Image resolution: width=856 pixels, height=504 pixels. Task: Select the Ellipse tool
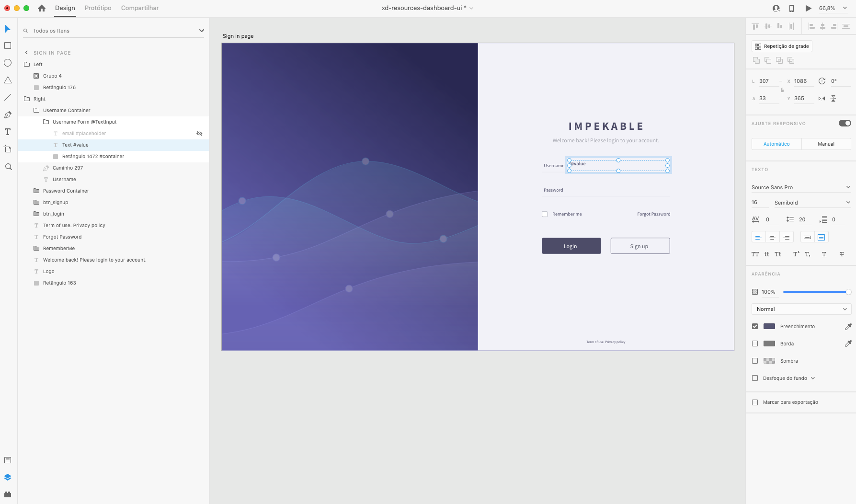tap(8, 63)
